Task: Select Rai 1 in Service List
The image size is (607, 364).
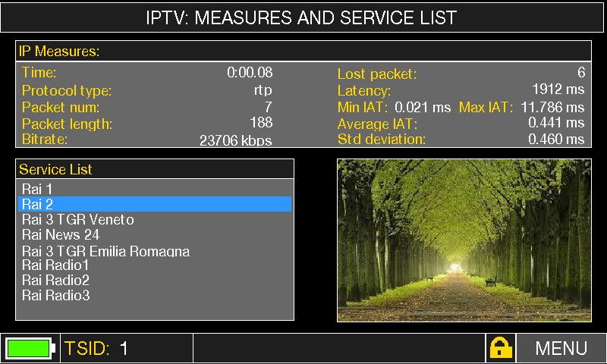Action: click(37, 189)
